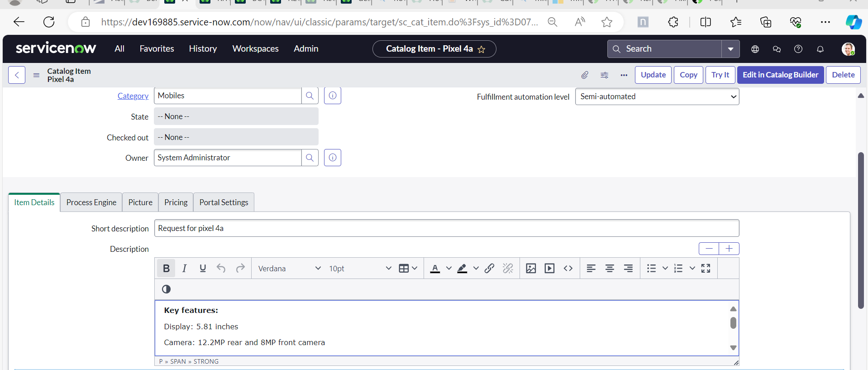Open the insert link tool
This screenshot has height=370, width=868.
pos(489,269)
